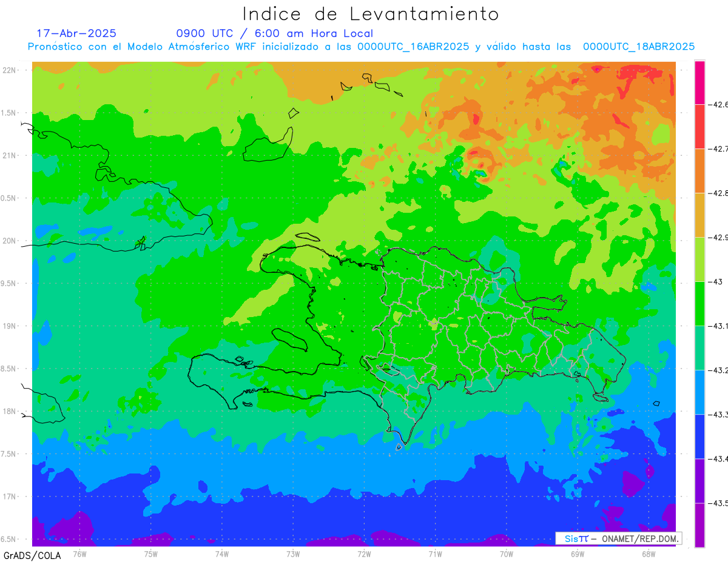The width and height of the screenshot is (728, 562).
Task: Select the indigo segment between -43.4 and -43.5
Action: tap(699, 480)
